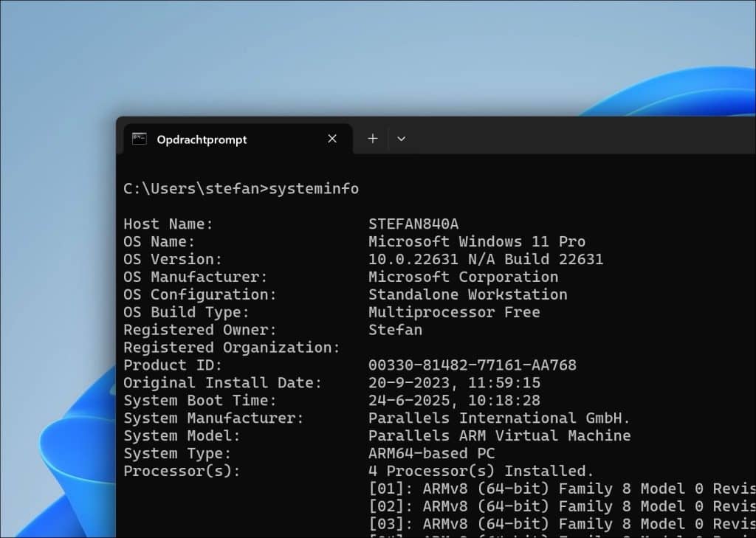Image resolution: width=756 pixels, height=538 pixels.
Task: Click the OS Name label
Action: [x=159, y=241]
